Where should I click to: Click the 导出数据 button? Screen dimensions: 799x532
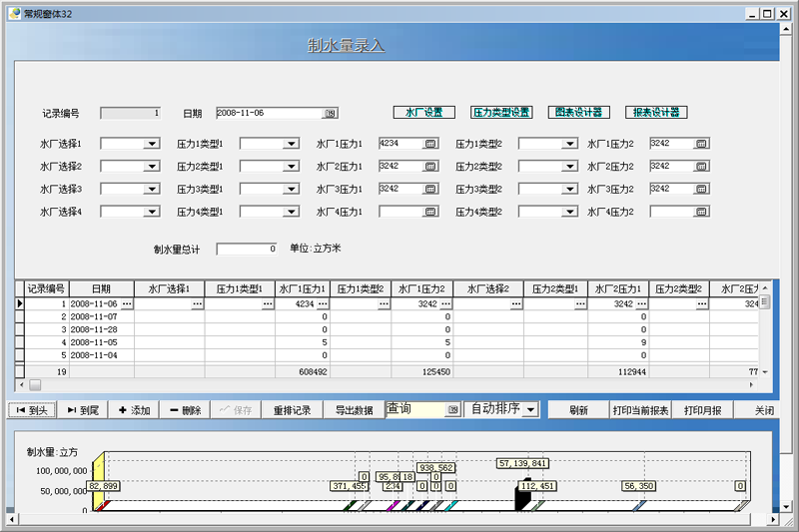point(355,410)
